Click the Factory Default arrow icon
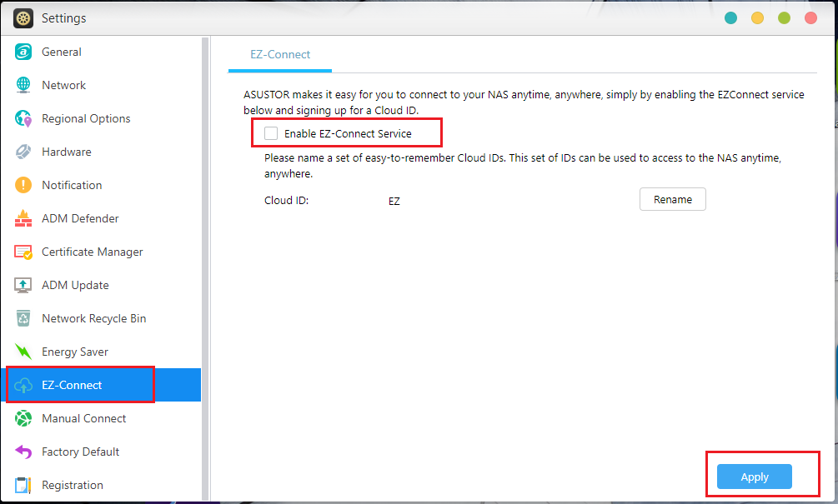 23,452
